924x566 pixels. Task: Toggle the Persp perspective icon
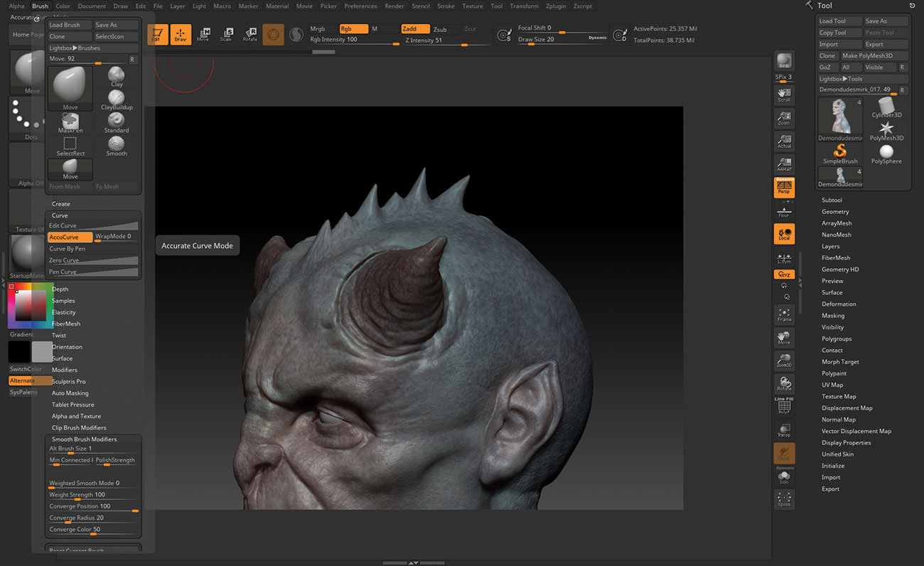point(784,187)
